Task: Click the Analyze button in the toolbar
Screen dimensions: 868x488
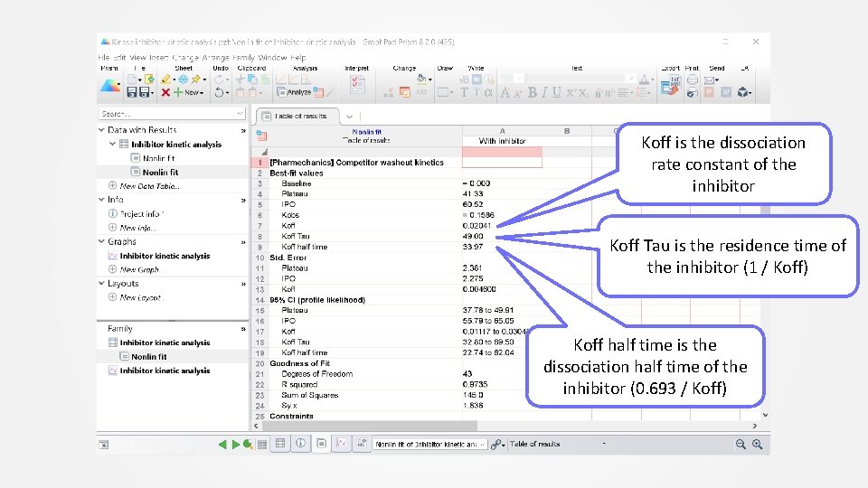Action: [294, 92]
